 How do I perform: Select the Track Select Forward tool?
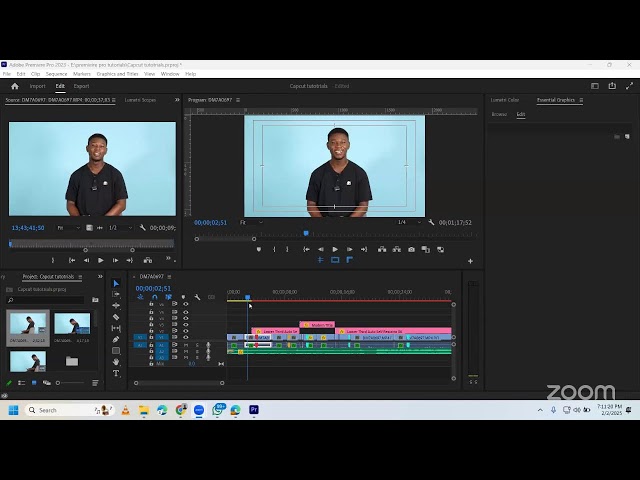tap(116, 294)
